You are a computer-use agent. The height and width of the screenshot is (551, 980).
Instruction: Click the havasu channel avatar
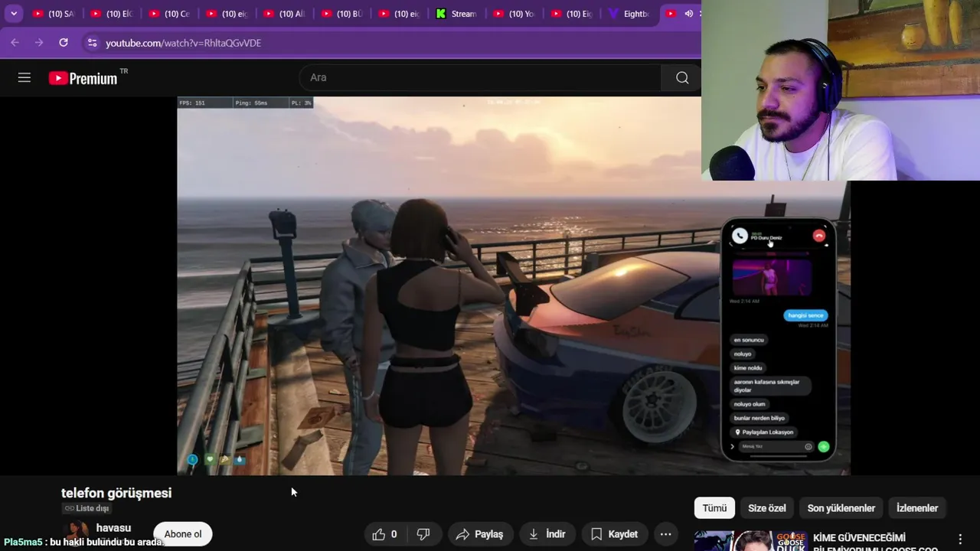coord(76,533)
